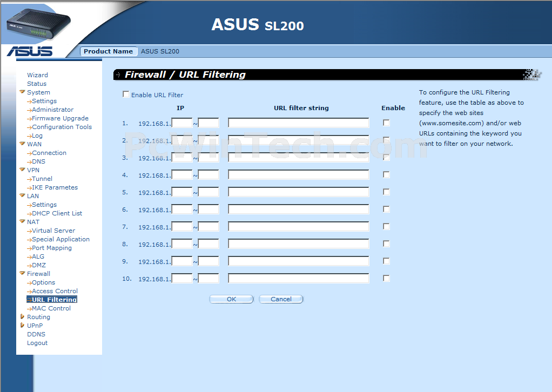
Task: Tick the Enable checkbox for row 4
Action: [386, 174]
